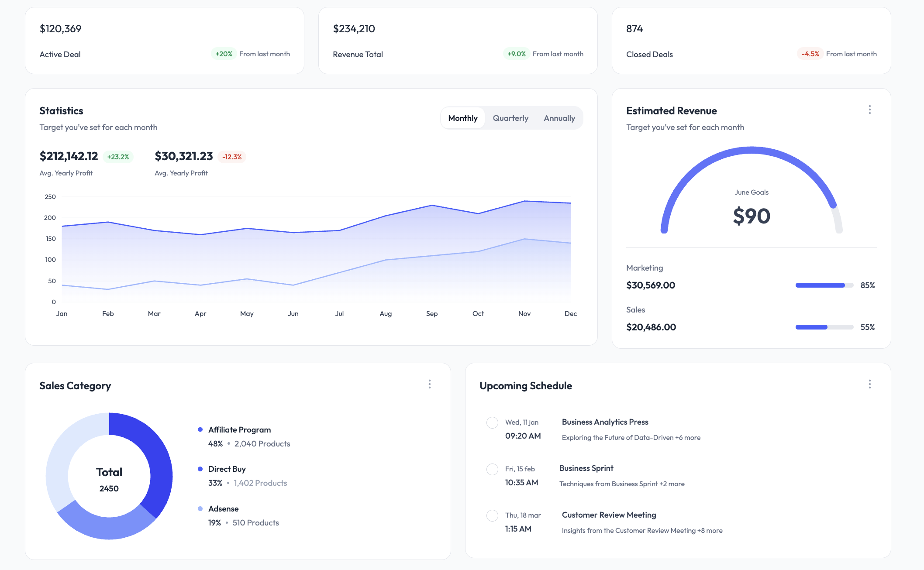Click the Statistics panel heading
Screen dimensions: 924x570
click(x=61, y=110)
